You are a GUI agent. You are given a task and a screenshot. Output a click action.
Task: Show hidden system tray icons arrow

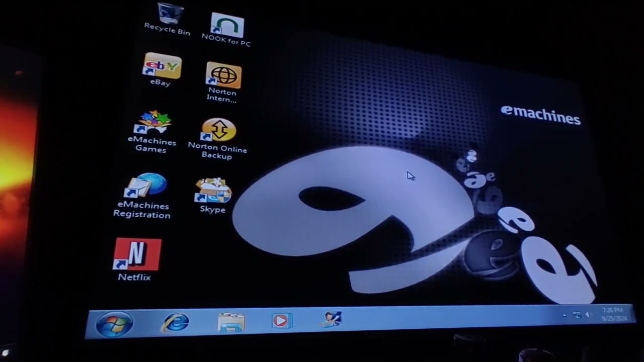[x=564, y=315]
